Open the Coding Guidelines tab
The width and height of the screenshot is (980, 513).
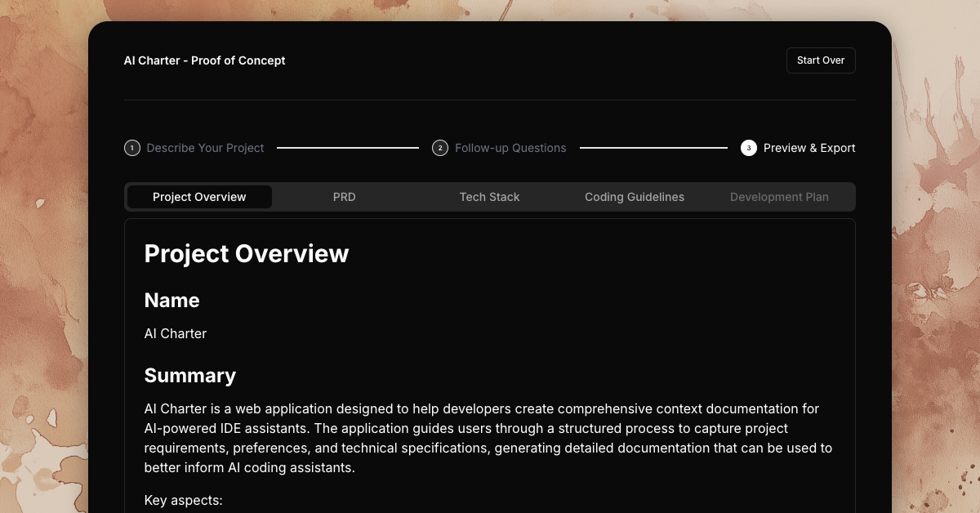click(x=635, y=197)
